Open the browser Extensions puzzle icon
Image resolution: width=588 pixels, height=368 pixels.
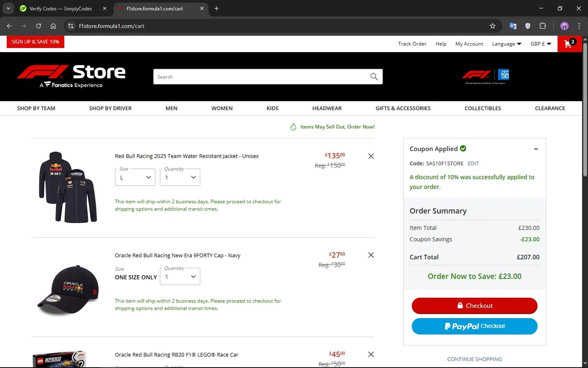coord(543,26)
